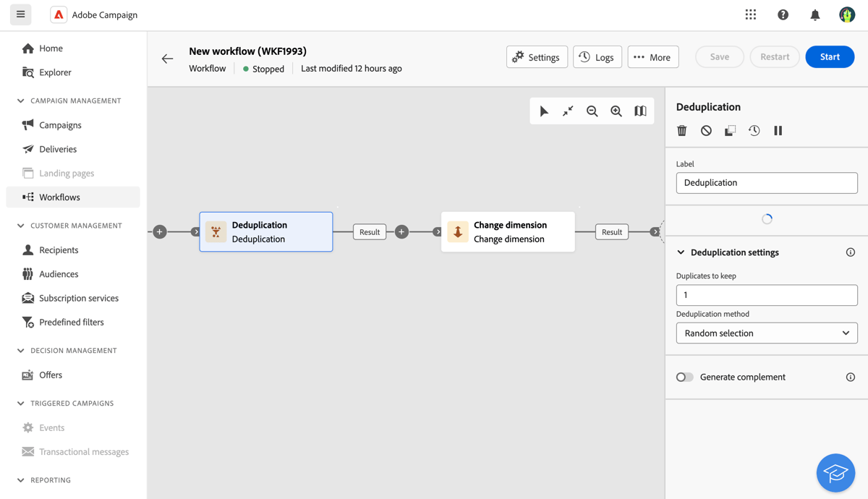Disable the Deduplication activity
Image resolution: width=868 pixels, height=499 pixels.
705,130
